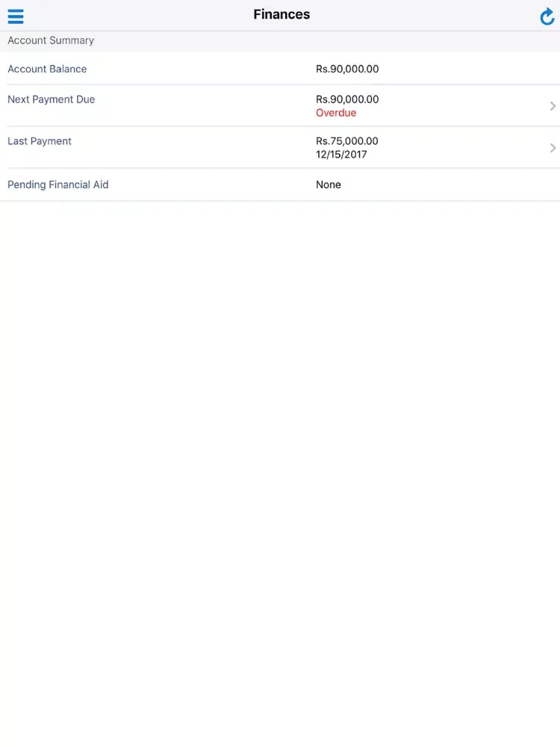Image resolution: width=560 pixels, height=747 pixels.
Task: Tap the Account Balance amount value
Action: click(x=347, y=69)
